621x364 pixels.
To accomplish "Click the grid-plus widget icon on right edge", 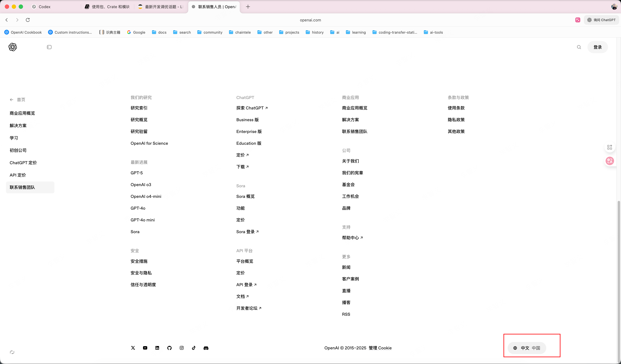I will [610, 147].
